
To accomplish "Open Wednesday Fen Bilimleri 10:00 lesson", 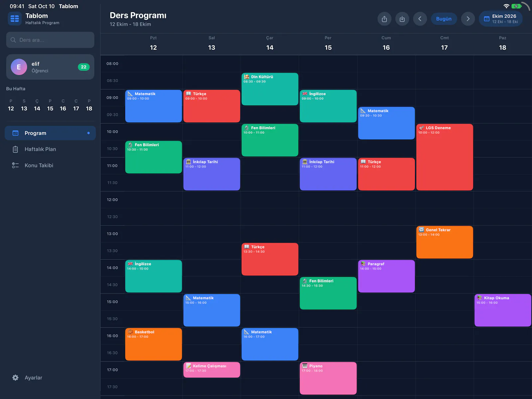I will coord(270,140).
